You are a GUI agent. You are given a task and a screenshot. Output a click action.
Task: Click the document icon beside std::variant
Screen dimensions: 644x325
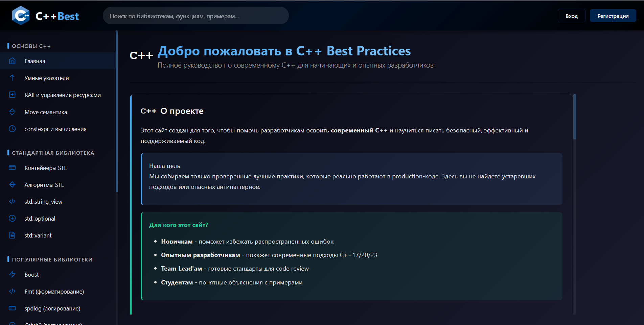[12, 235]
